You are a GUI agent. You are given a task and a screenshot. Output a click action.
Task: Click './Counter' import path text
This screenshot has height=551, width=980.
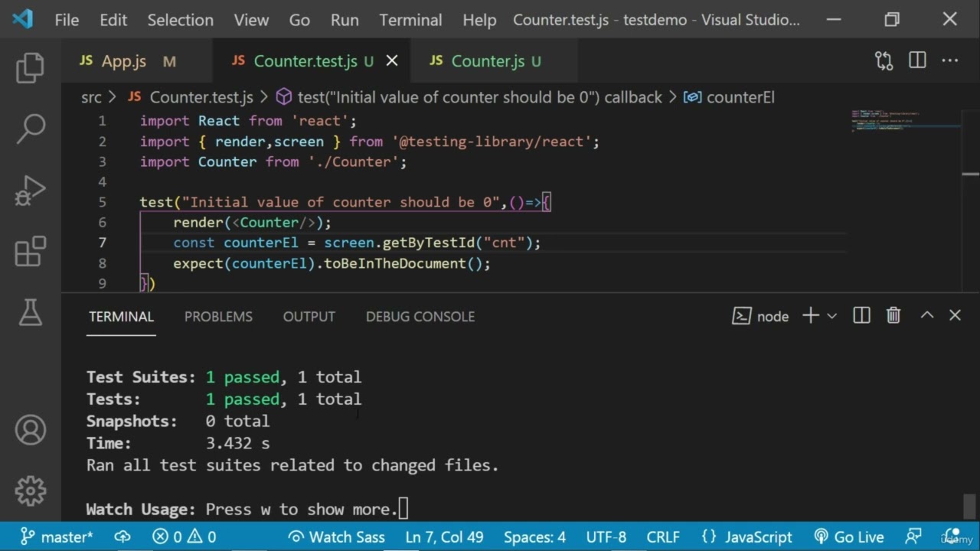click(354, 161)
